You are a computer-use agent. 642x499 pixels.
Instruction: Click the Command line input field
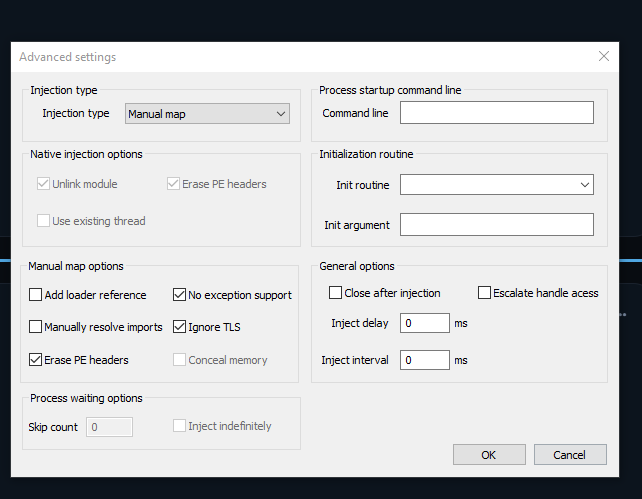click(x=496, y=114)
